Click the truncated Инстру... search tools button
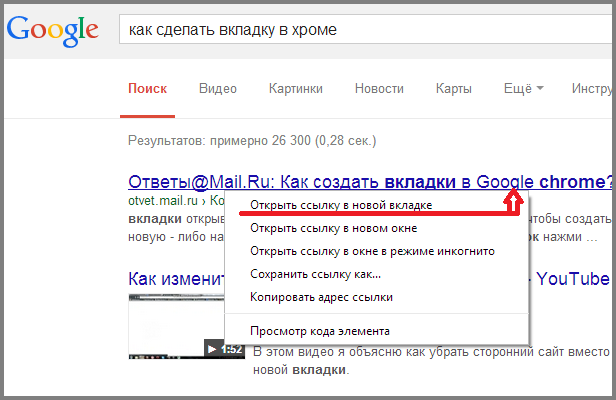 coord(592,88)
